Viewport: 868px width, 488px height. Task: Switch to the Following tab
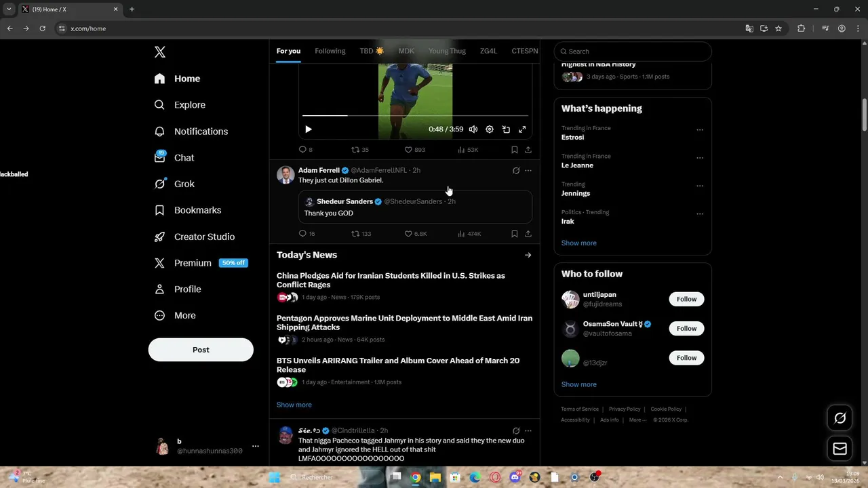click(330, 51)
